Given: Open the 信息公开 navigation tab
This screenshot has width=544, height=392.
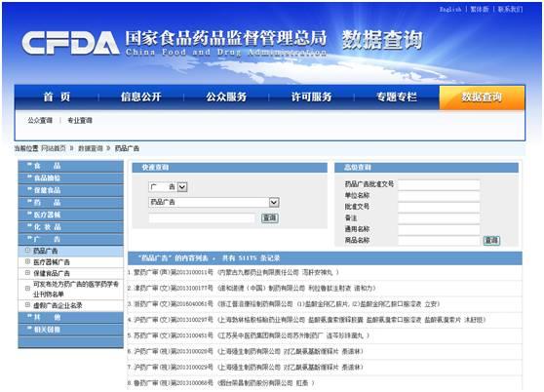Looking at the screenshot, I should 140,97.
